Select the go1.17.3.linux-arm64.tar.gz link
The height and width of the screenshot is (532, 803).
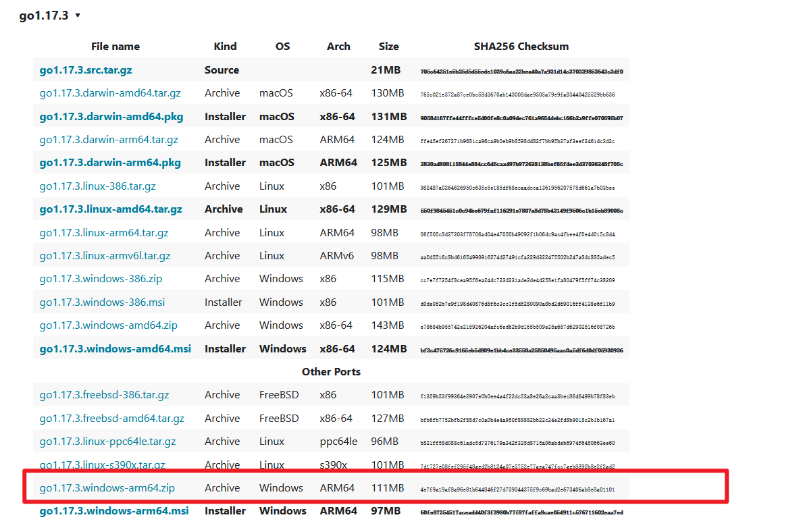[104, 233]
